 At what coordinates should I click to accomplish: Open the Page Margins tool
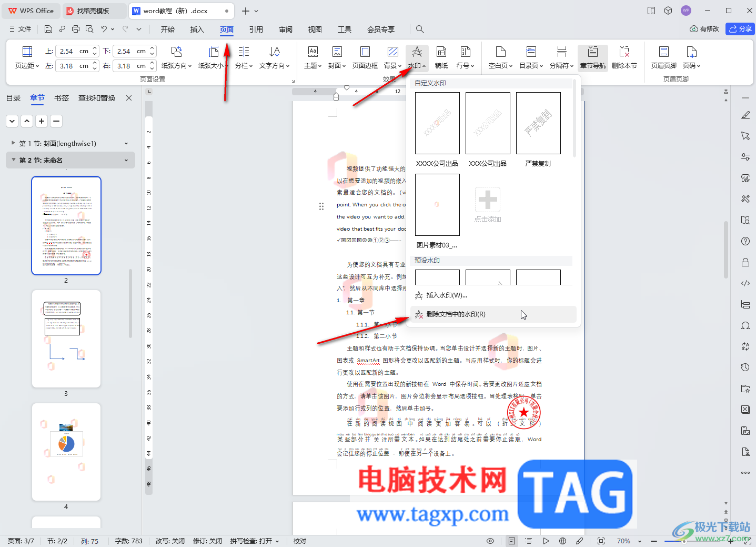pyautogui.click(x=27, y=57)
